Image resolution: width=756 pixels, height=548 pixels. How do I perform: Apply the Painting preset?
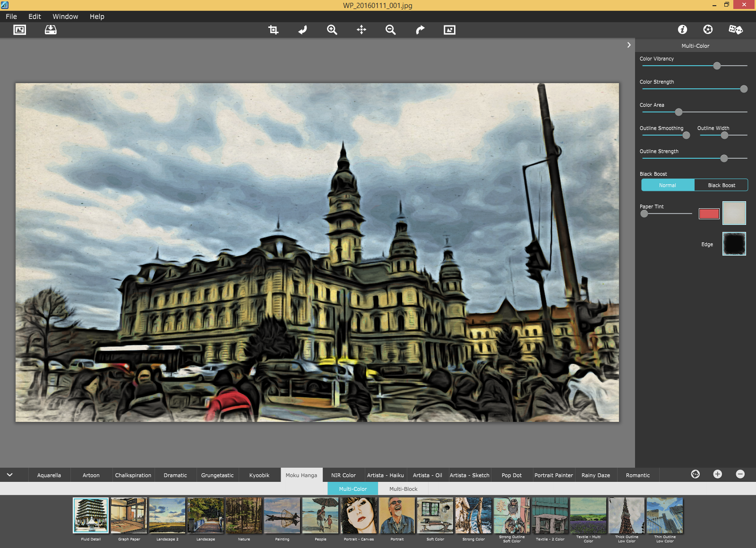coord(282,515)
